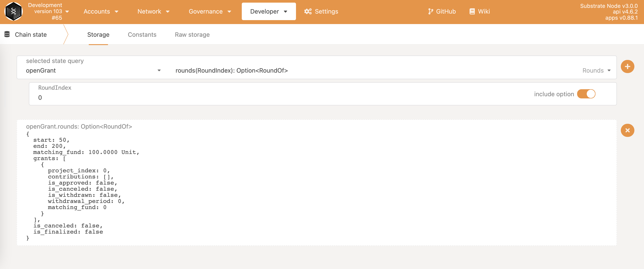
Task: Open the Governance menu
Action: point(209,12)
